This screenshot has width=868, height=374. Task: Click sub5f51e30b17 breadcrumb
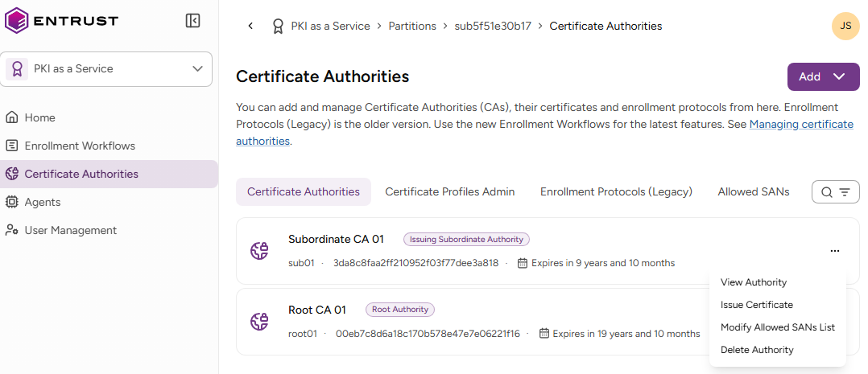493,26
